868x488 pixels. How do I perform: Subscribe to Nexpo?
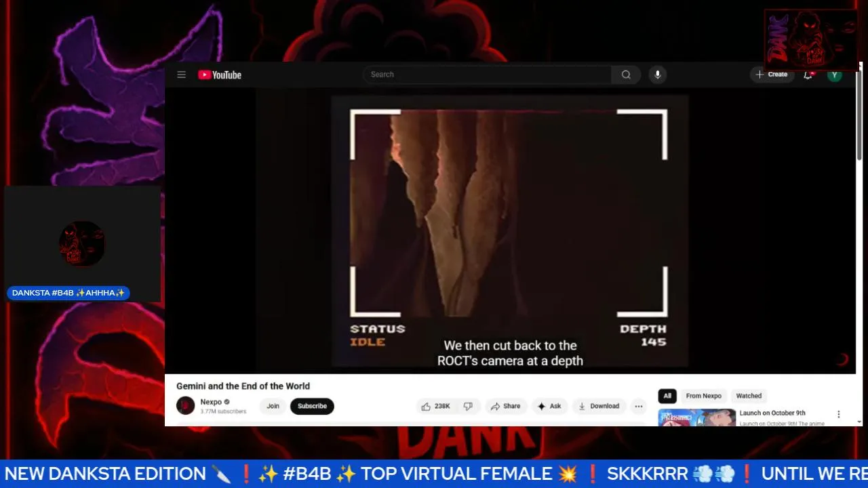pos(312,406)
